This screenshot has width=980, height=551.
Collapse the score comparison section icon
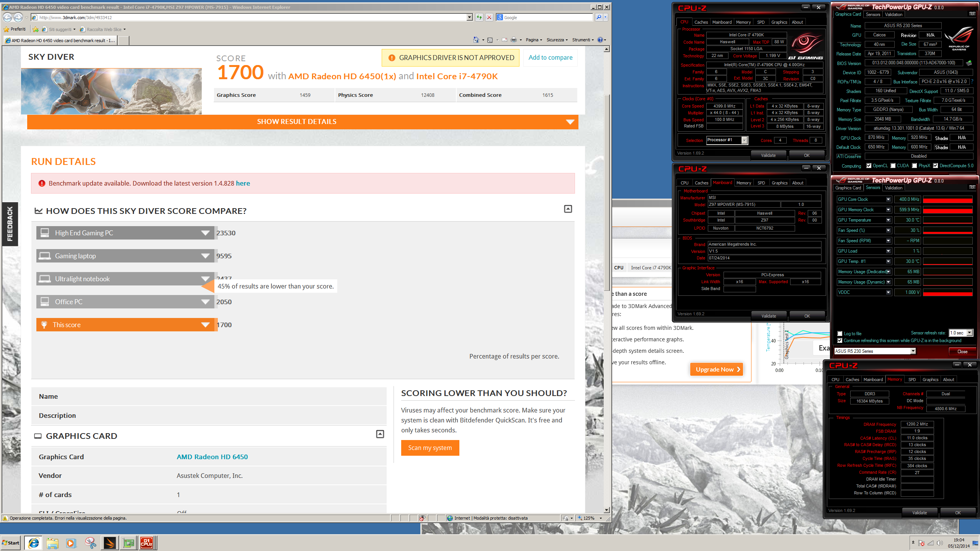click(x=568, y=209)
